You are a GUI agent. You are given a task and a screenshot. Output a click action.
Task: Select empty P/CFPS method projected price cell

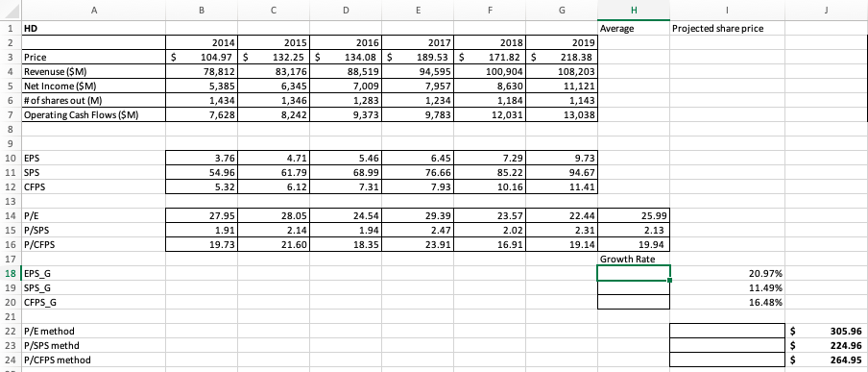pyautogui.click(x=727, y=360)
